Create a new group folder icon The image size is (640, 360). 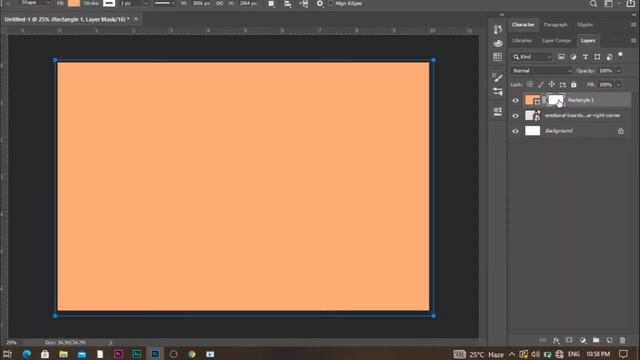(596, 340)
